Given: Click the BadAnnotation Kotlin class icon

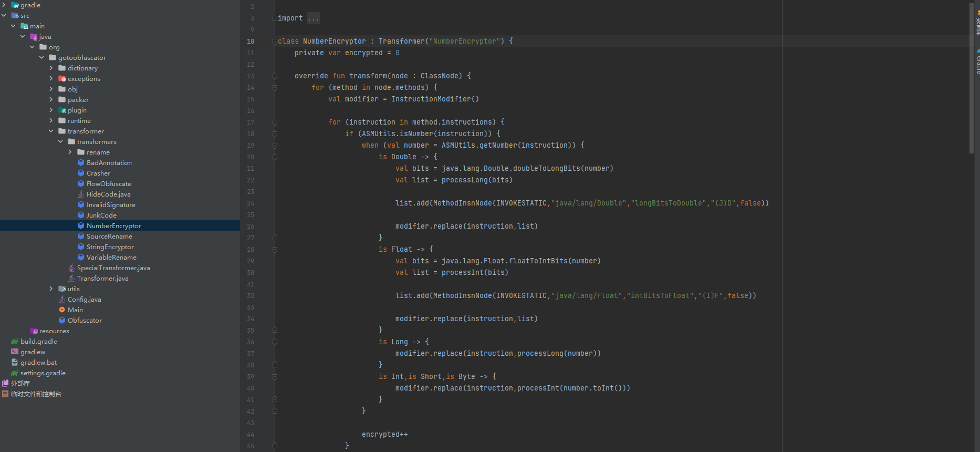Looking at the screenshot, I should (81, 162).
